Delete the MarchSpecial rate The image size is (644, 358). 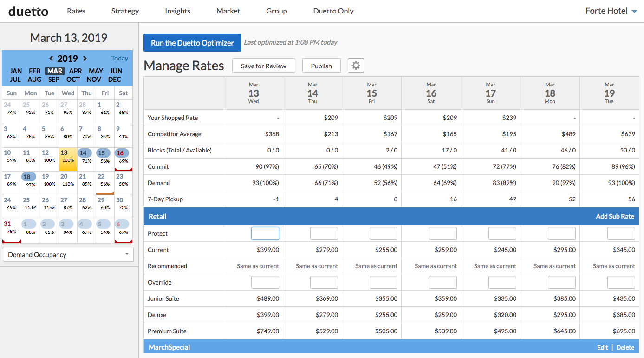[625, 347]
